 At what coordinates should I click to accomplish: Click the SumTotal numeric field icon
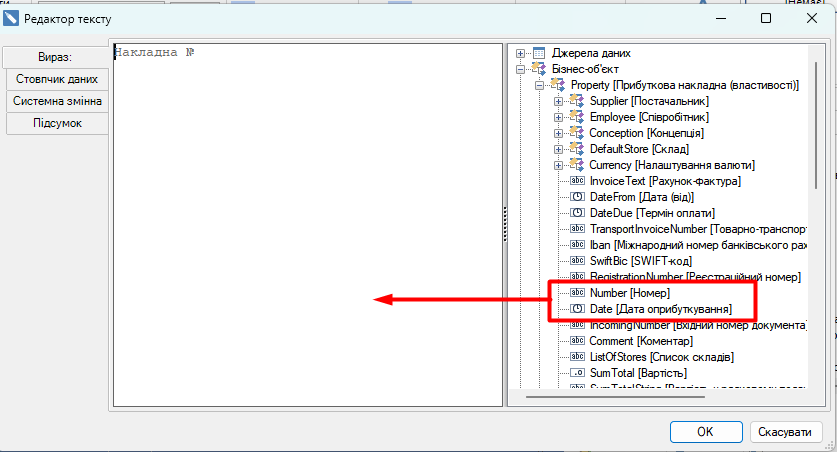(x=577, y=373)
